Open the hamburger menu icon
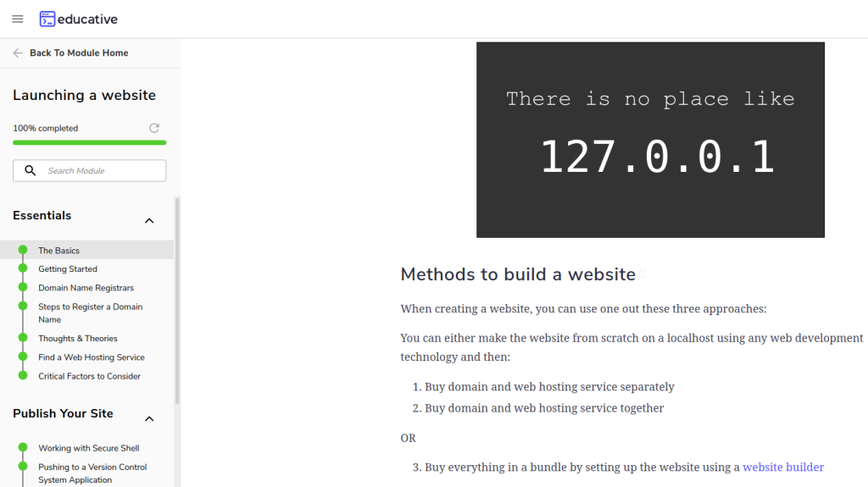This screenshot has height=487, width=868. 18,19
